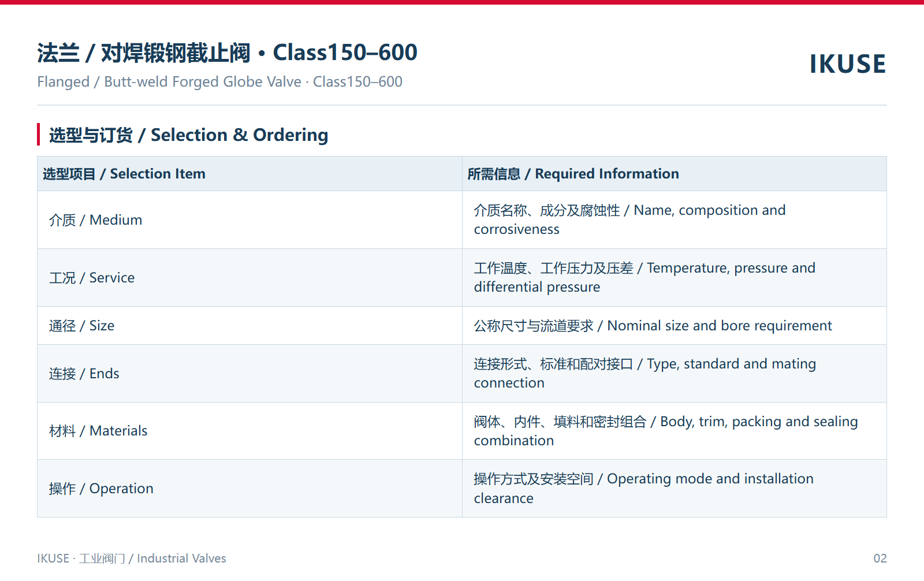Select the Materials row cell
924x581 pixels.
[249, 431]
